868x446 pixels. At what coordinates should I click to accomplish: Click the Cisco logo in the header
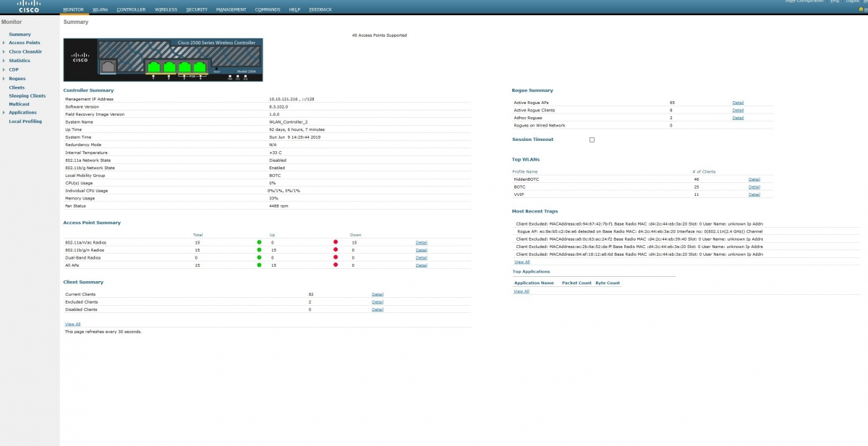pyautogui.click(x=28, y=7)
